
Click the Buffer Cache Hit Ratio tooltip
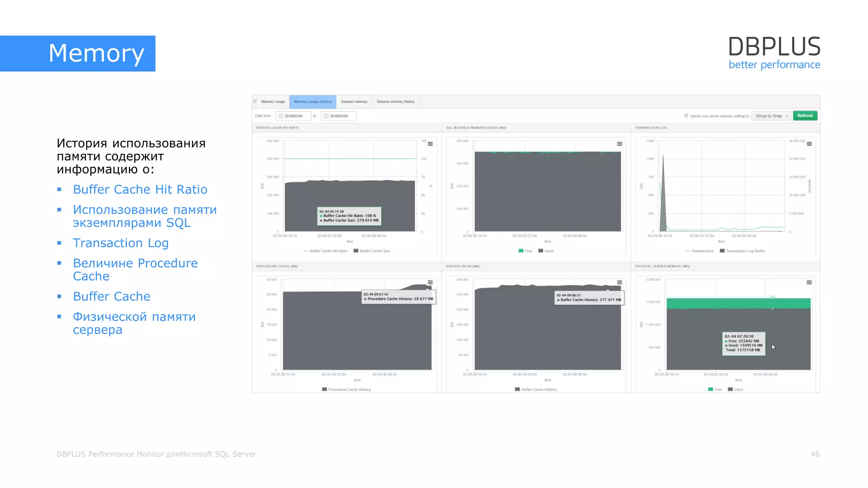point(349,216)
